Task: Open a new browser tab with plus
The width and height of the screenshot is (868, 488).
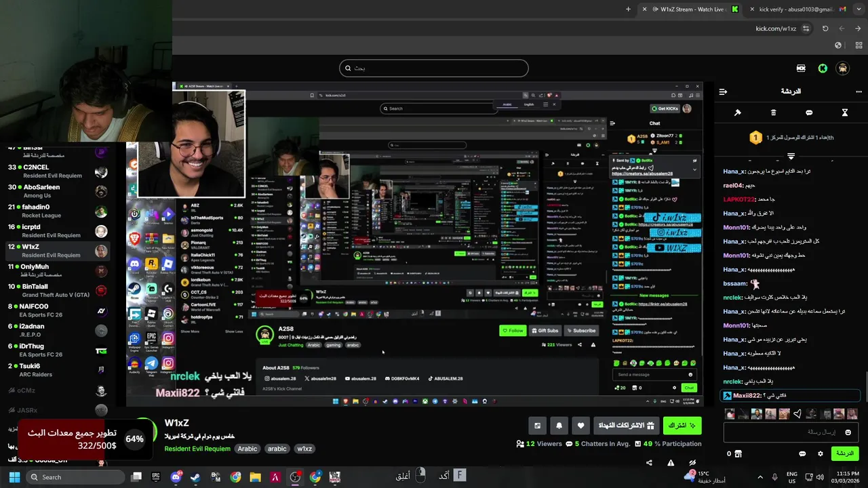Action: (628, 9)
